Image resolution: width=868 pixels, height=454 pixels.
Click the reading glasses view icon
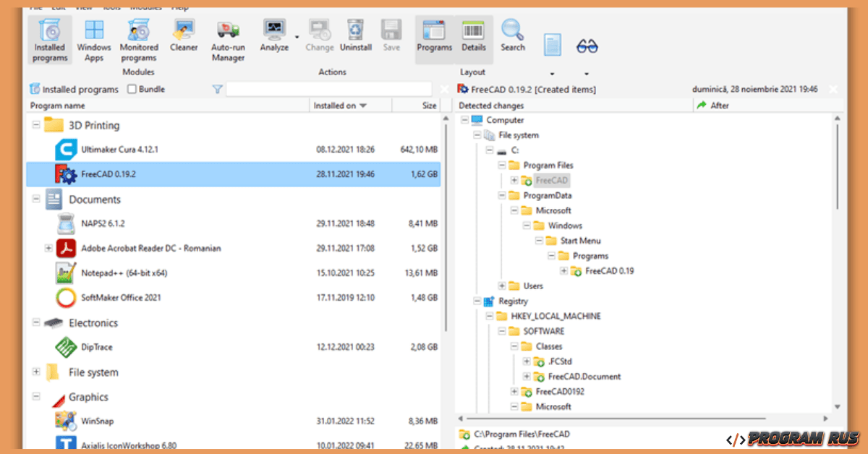click(x=587, y=45)
